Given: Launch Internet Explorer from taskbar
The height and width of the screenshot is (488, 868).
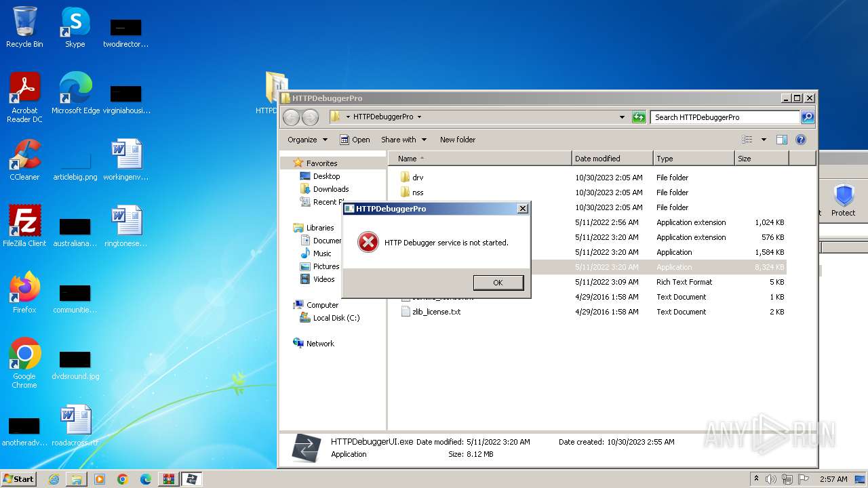Looking at the screenshot, I should [54, 479].
